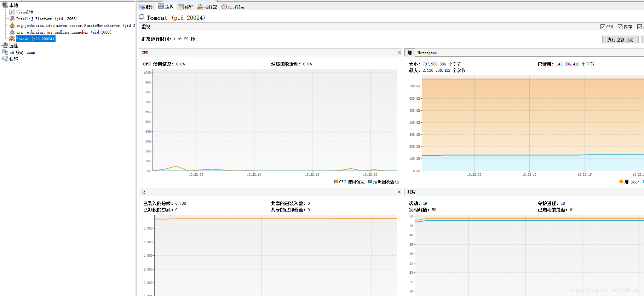Select Tomcat (pid 20024) in tree
This screenshot has width=644, height=296.
pyautogui.click(x=35, y=39)
